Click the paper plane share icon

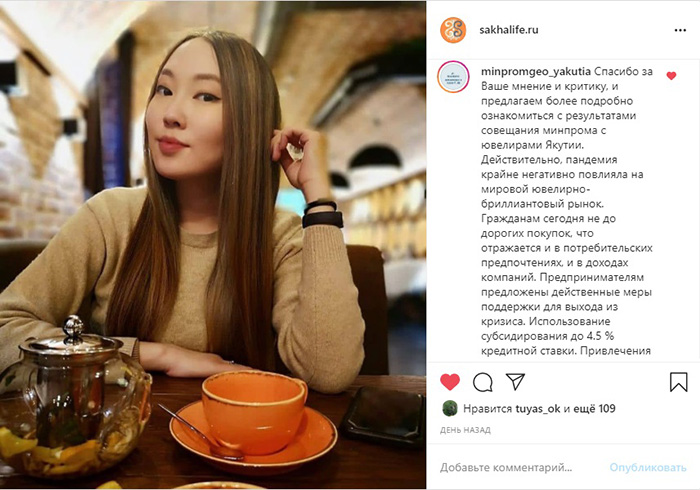515,382
